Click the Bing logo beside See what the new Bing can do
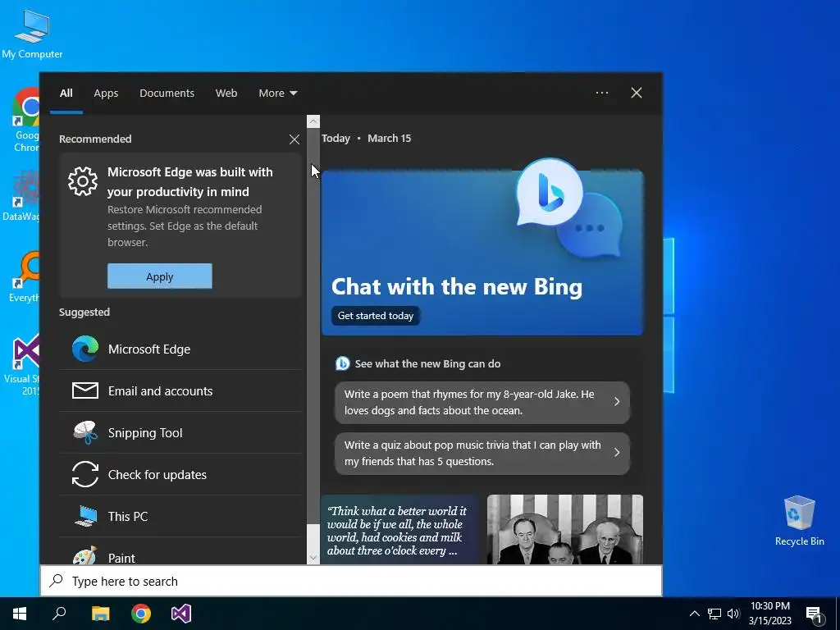Image resolution: width=840 pixels, height=630 pixels. (342, 363)
